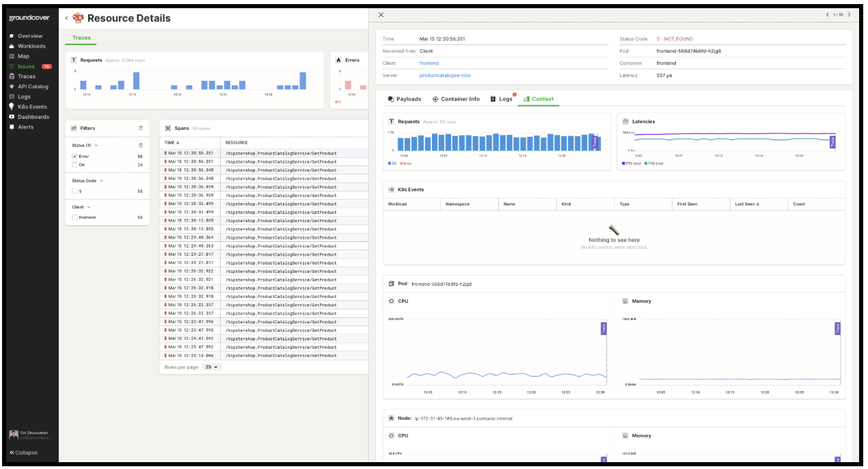Collapse the Status Code filter section
Screen dimensions: 868x469
coord(102,180)
